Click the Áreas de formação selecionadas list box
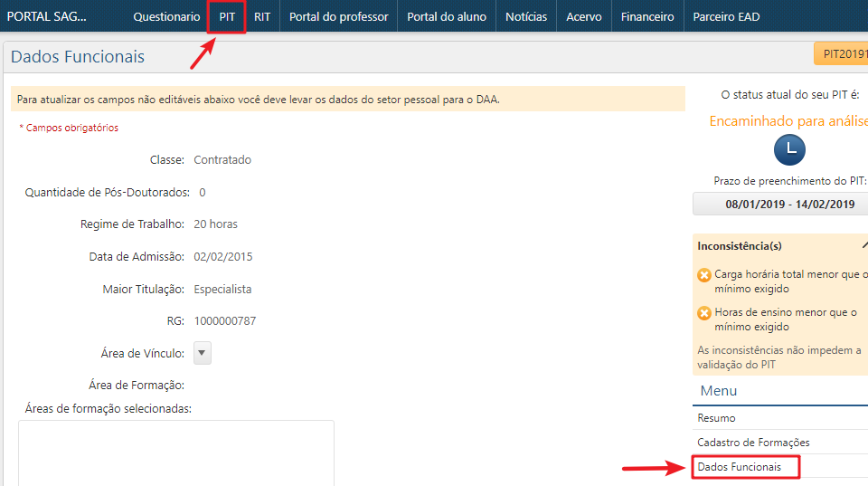Image resolution: width=868 pixels, height=486 pixels. (x=176, y=453)
